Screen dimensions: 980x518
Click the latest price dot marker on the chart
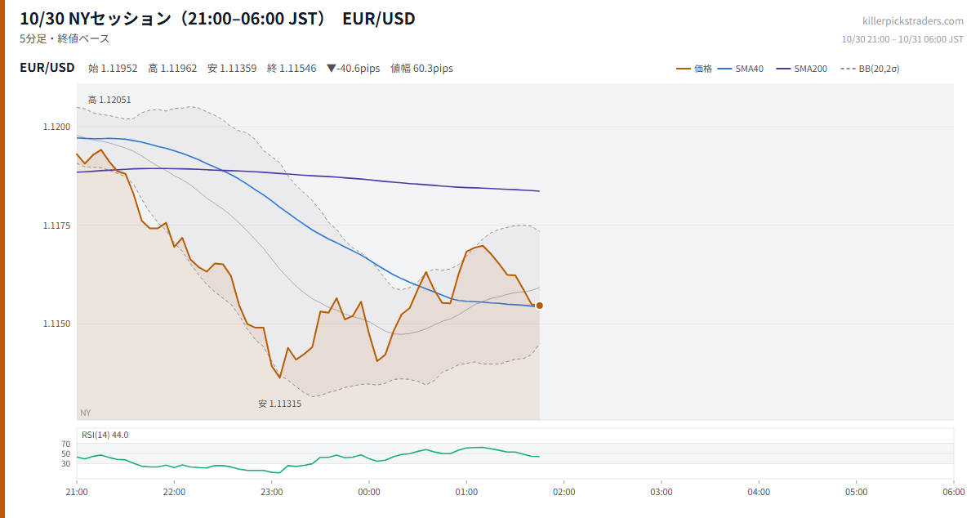click(x=539, y=306)
